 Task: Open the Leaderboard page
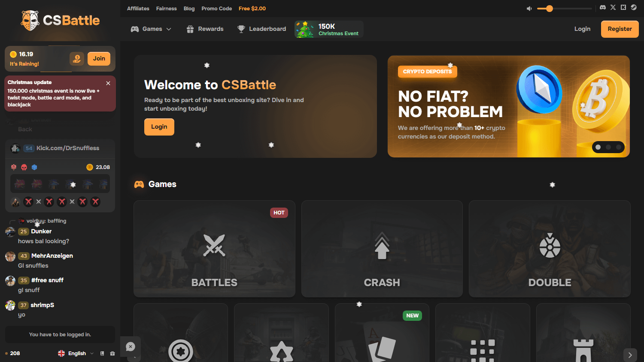coord(267,29)
